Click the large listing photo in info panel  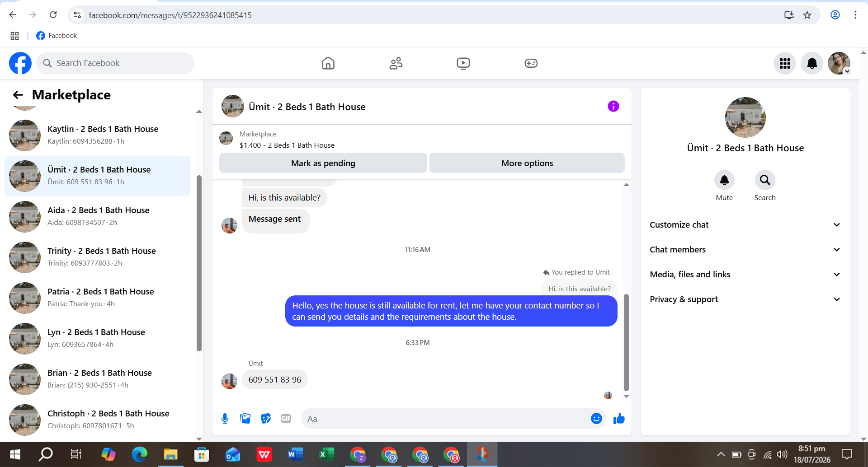tap(745, 117)
